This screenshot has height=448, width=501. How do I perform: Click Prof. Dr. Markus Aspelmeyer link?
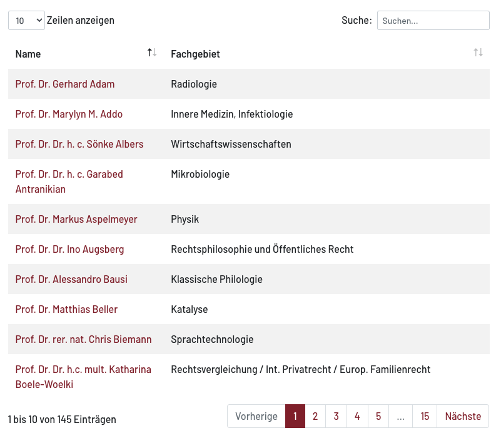point(76,219)
